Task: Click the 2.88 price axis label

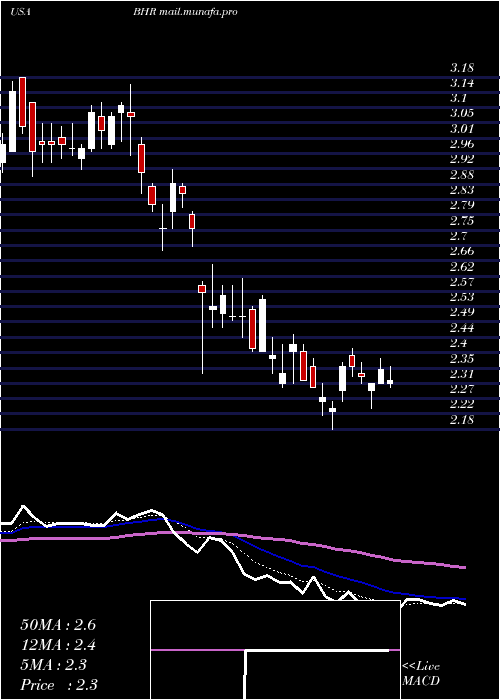Action: [x=462, y=175]
